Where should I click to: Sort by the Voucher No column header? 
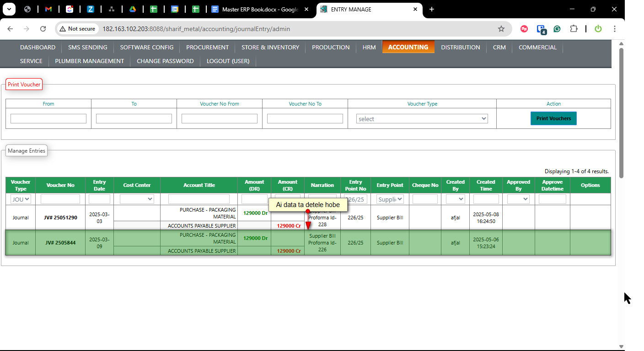60,185
